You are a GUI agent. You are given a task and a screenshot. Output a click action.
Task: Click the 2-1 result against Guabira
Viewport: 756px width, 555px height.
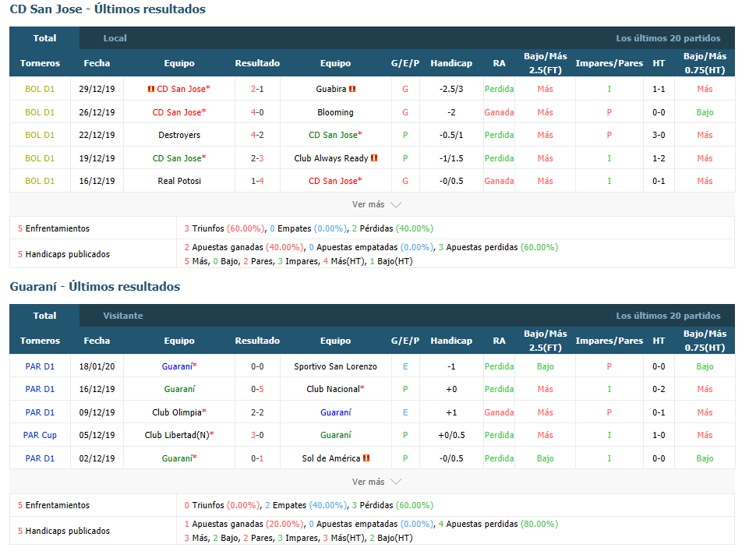pos(257,89)
